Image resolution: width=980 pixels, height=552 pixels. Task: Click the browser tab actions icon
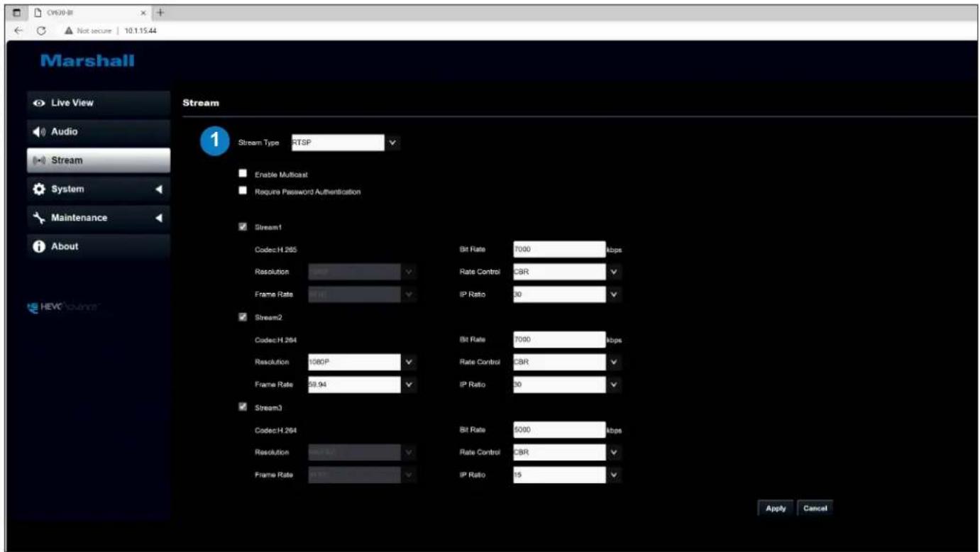(x=16, y=14)
